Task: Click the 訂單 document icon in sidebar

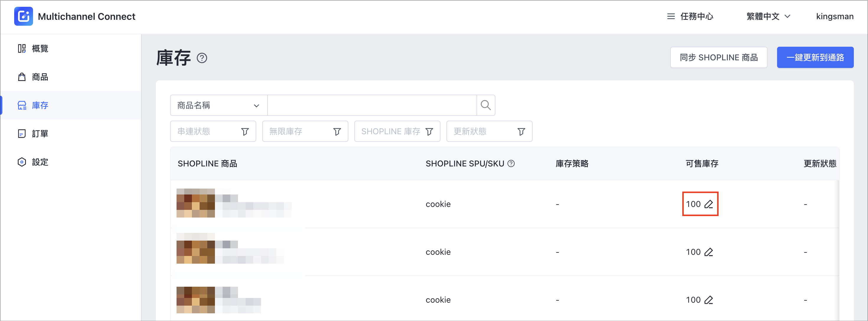Action: [x=22, y=134]
